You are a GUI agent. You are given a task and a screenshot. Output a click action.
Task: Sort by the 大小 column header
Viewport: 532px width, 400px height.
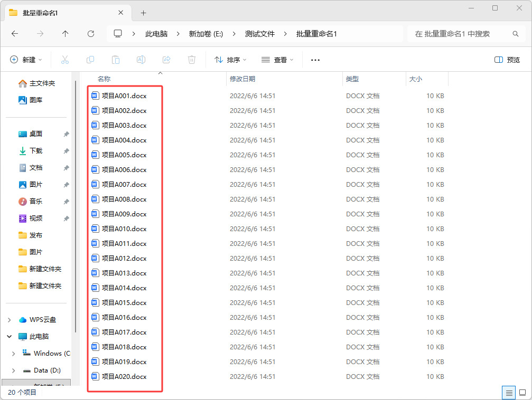pos(416,79)
